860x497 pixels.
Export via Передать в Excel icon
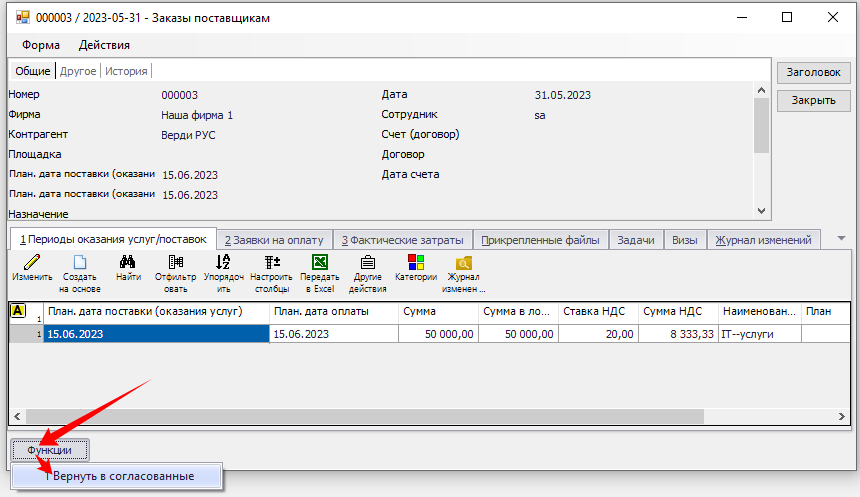319,264
